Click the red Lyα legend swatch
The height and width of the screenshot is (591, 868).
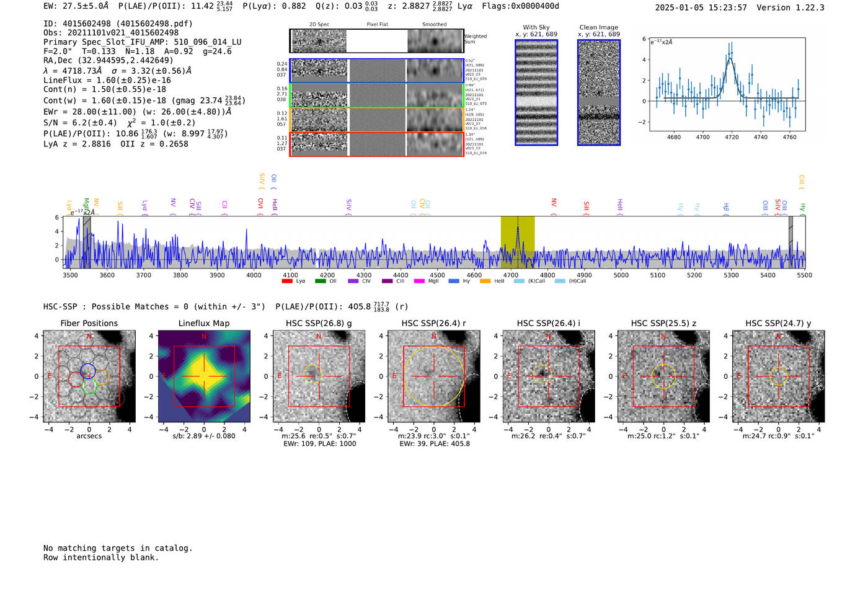(x=287, y=281)
